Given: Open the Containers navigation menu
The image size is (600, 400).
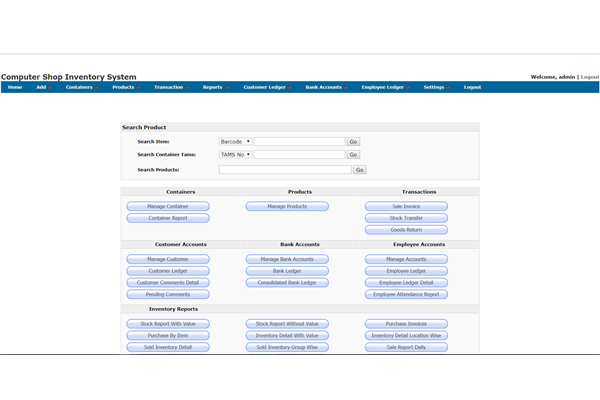Looking at the screenshot, I should (x=82, y=87).
